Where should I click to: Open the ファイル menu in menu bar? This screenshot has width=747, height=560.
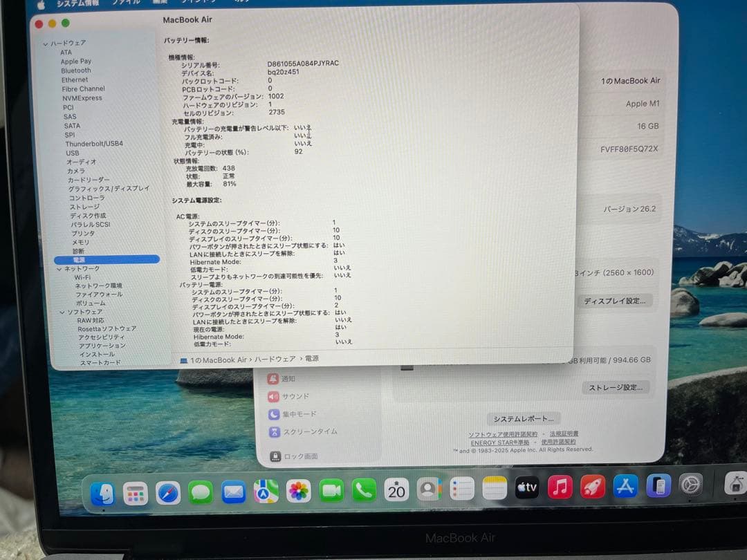[127, 2]
